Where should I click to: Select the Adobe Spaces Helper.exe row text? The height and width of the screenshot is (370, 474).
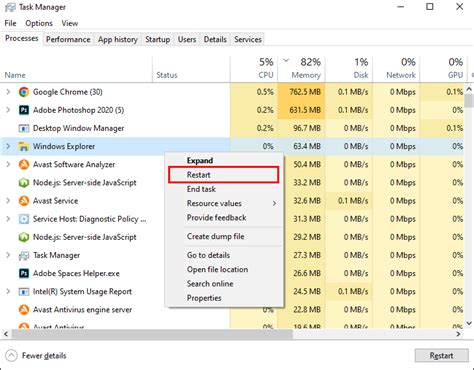[x=76, y=273]
